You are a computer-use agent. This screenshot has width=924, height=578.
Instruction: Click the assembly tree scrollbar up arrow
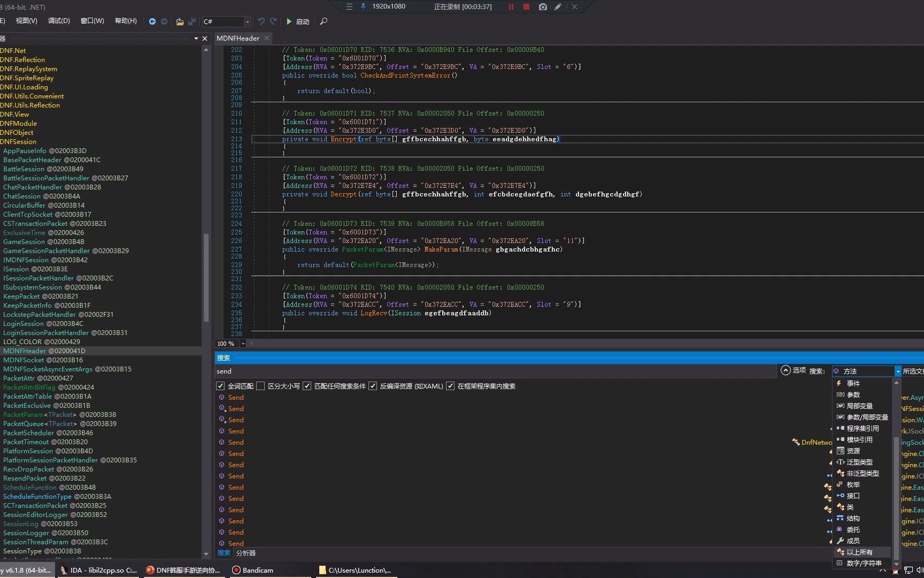pyautogui.click(x=206, y=49)
